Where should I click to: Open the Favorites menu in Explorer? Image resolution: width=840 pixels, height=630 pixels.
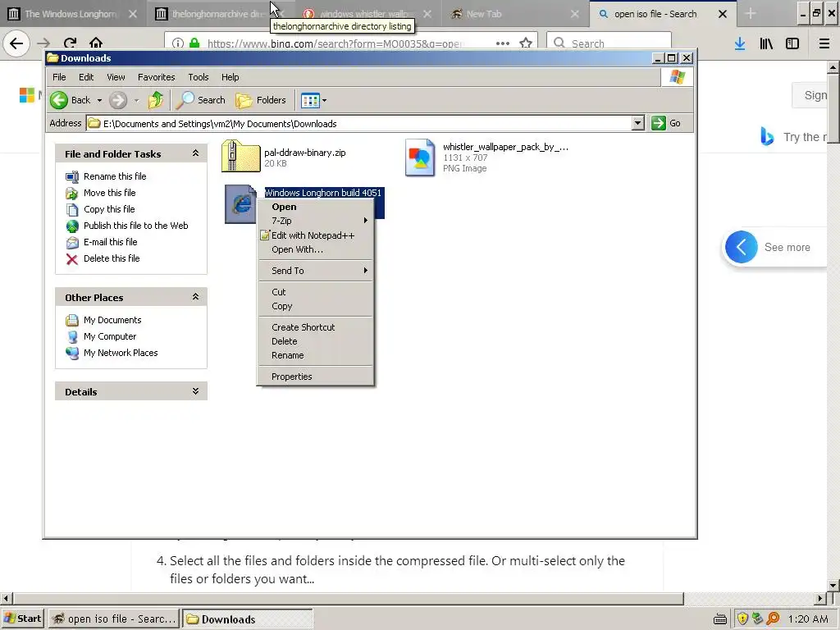(x=157, y=77)
